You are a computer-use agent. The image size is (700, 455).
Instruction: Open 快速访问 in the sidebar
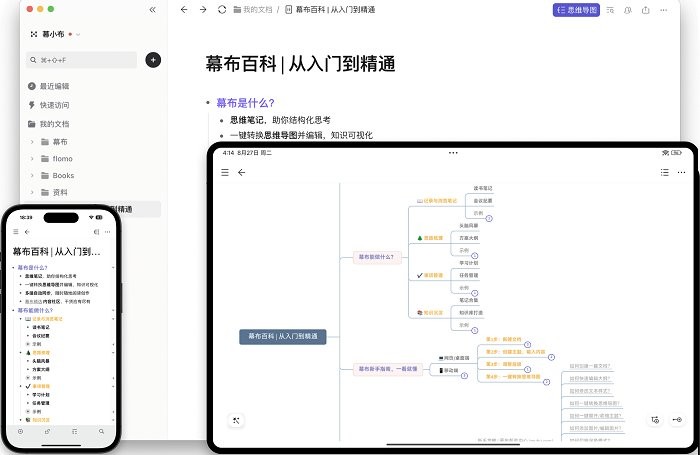click(54, 105)
